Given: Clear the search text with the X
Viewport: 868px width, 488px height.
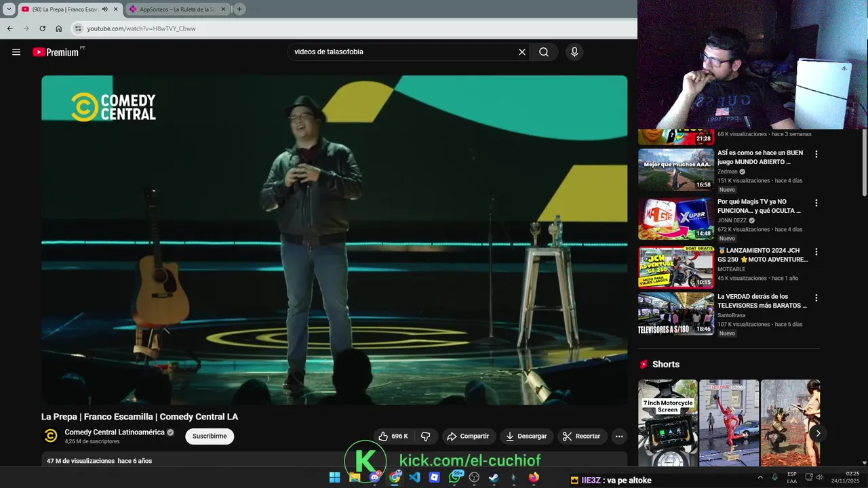Looking at the screenshot, I should tap(522, 52).
